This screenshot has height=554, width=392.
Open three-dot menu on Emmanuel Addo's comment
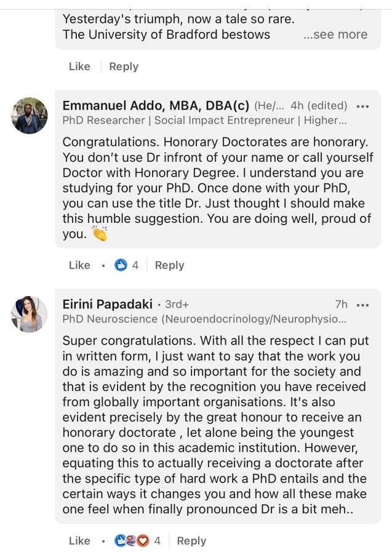click(362, 106)
